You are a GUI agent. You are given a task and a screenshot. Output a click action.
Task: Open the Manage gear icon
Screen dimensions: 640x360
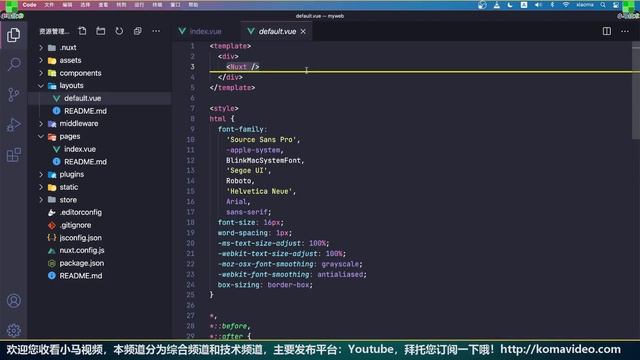tap(13, 330)
